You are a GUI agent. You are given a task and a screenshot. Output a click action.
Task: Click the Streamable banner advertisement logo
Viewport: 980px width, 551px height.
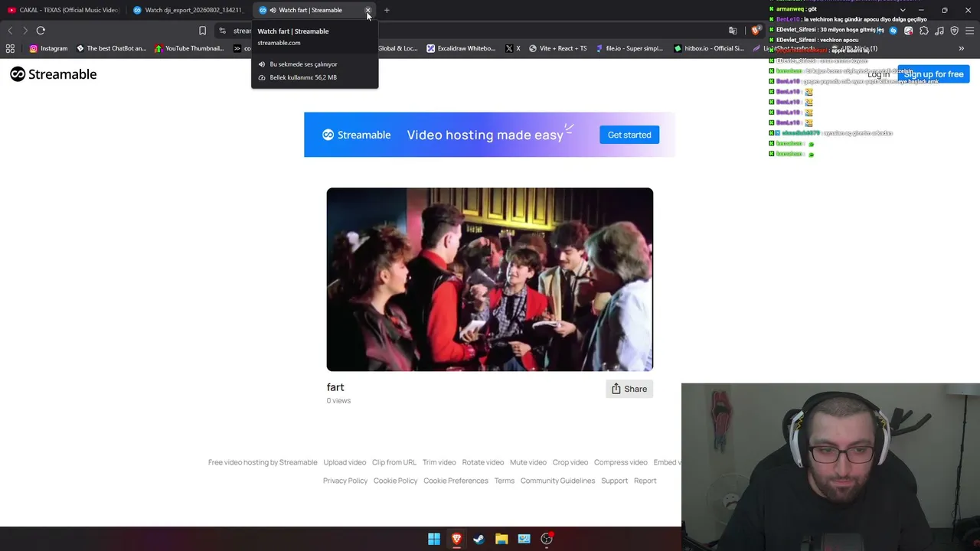click(x=357, y=135)
